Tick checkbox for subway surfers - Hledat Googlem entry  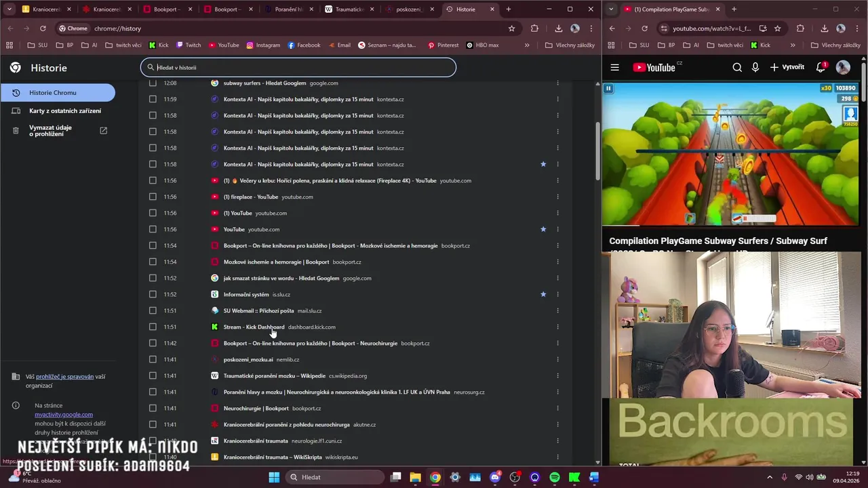click(x=153, y=83)
